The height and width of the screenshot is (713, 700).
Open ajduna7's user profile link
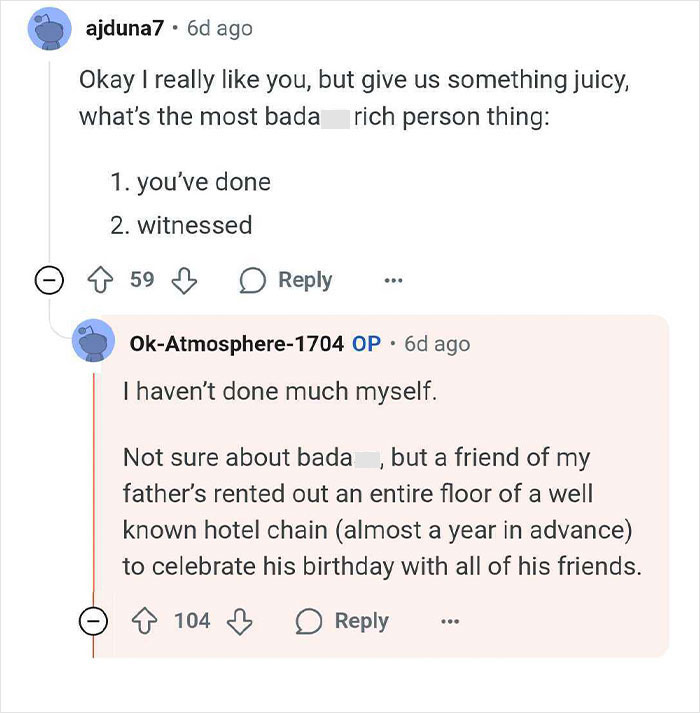pyautogui.click(x=124, y=29)
